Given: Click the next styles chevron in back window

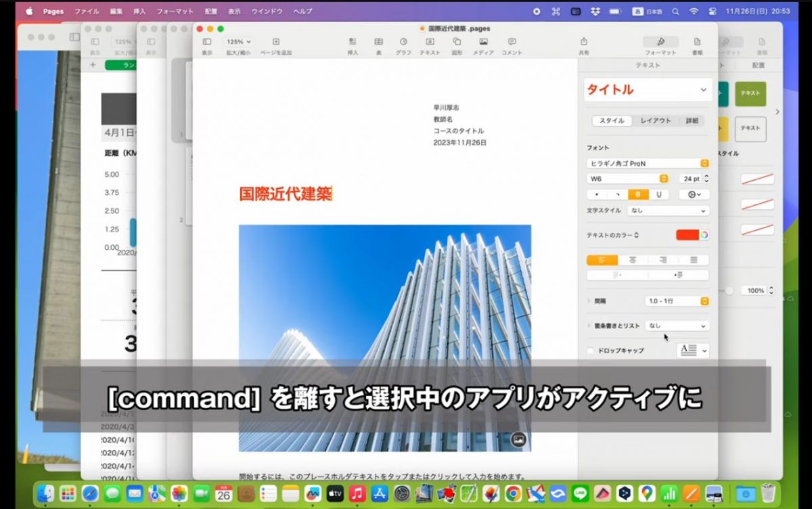Looking at the screenshot, I should coord(777,112).
